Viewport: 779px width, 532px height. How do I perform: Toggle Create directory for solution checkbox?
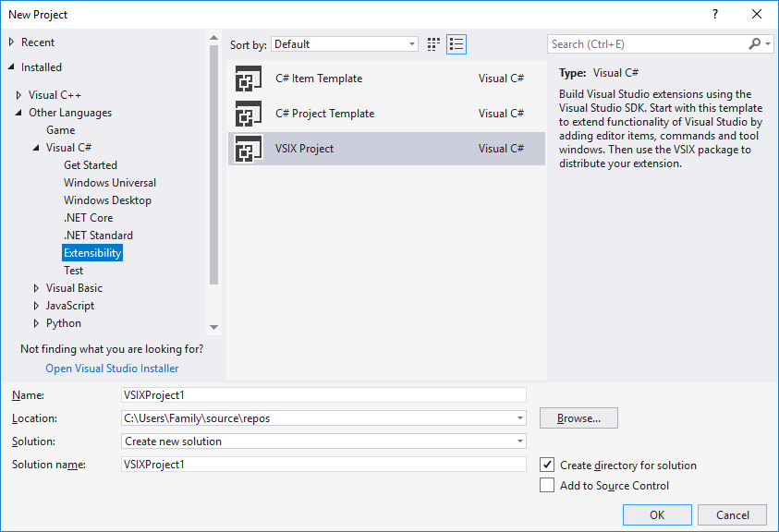547,465
